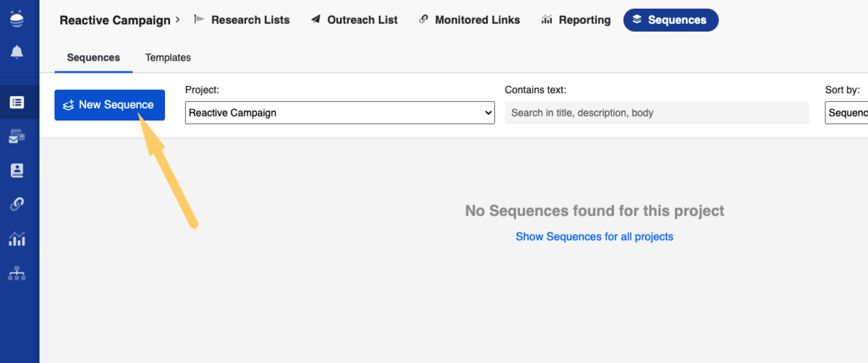868x363 pixels.
Task: Select the list icon in the sidebar
Action: (17, 103)
